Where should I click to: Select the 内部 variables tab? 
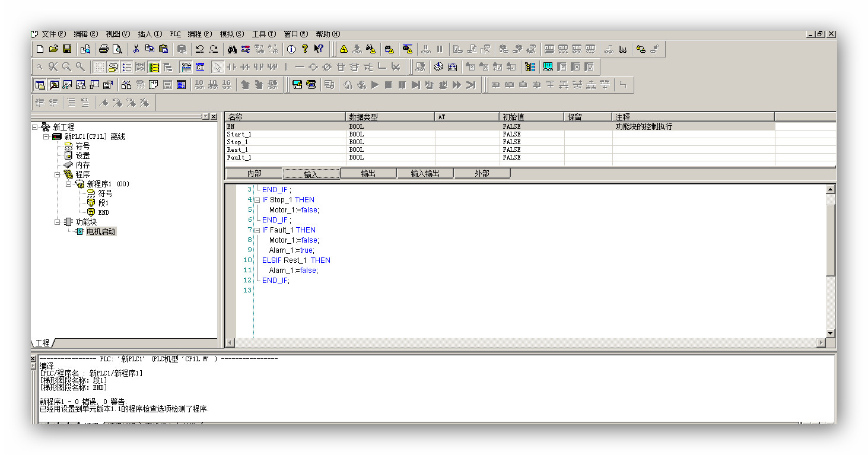pos(254,174)
